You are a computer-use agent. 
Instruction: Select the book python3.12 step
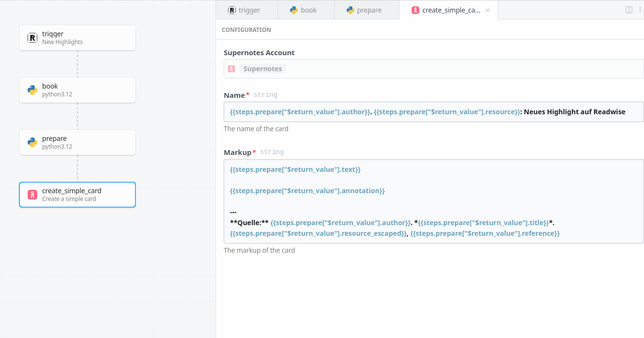77,90
